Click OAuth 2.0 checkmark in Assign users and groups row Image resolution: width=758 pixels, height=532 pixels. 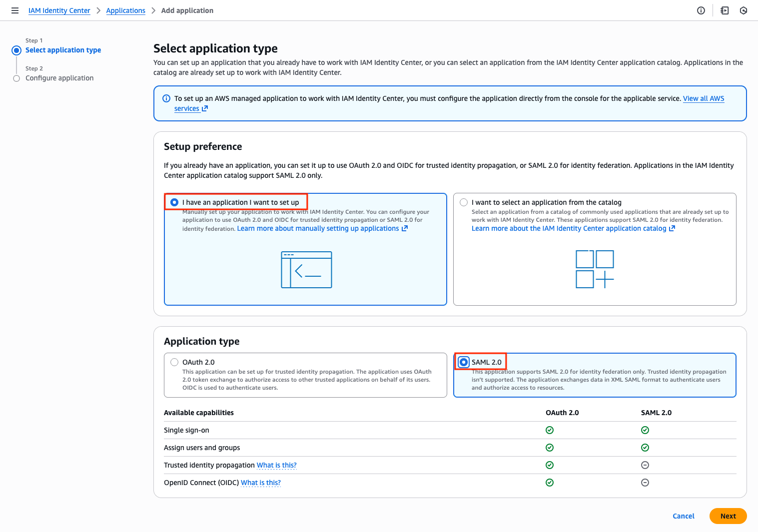coord(550,448)
